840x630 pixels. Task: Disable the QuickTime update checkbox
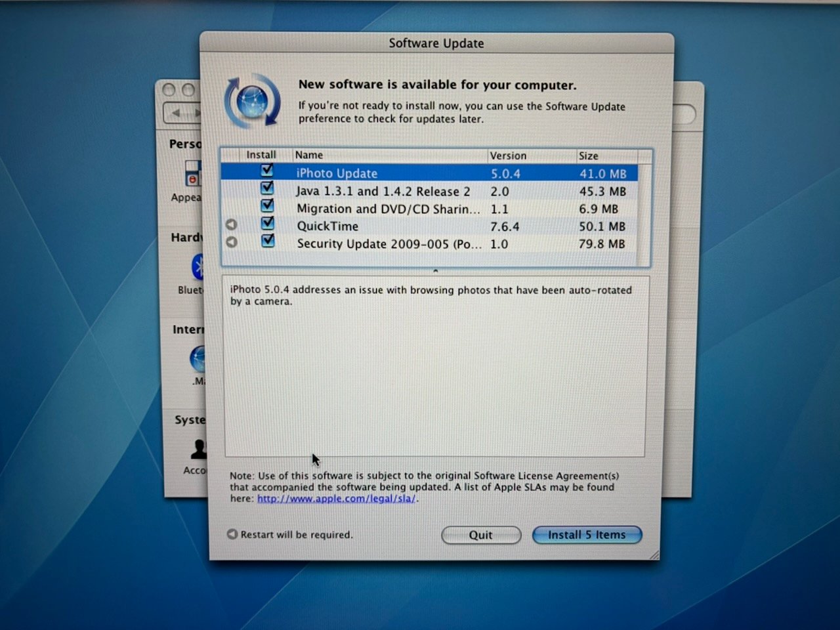[268, 223]
